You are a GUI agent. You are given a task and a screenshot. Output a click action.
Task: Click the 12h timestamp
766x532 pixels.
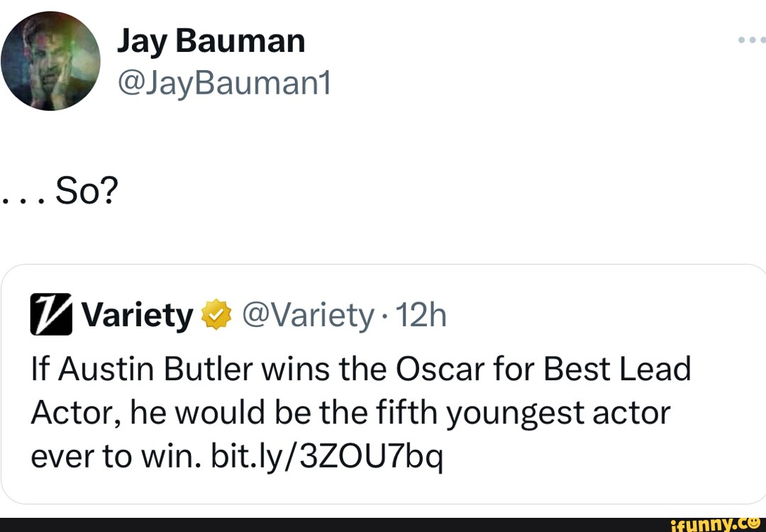coord(422,314)
